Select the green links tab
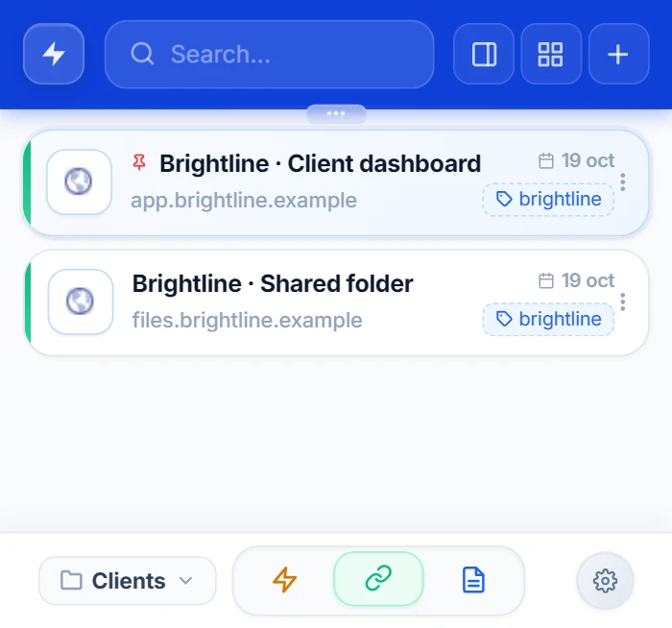672x628 pixels. coord(378,579)
